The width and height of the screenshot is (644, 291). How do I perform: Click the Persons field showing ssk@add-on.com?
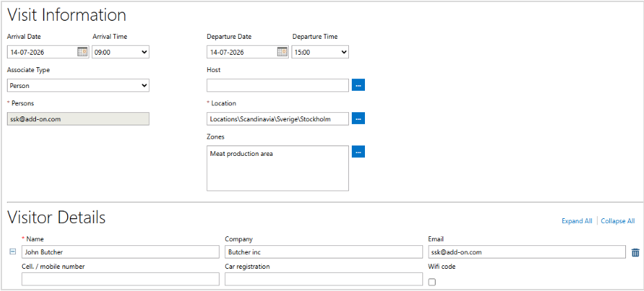pos(78,118)
